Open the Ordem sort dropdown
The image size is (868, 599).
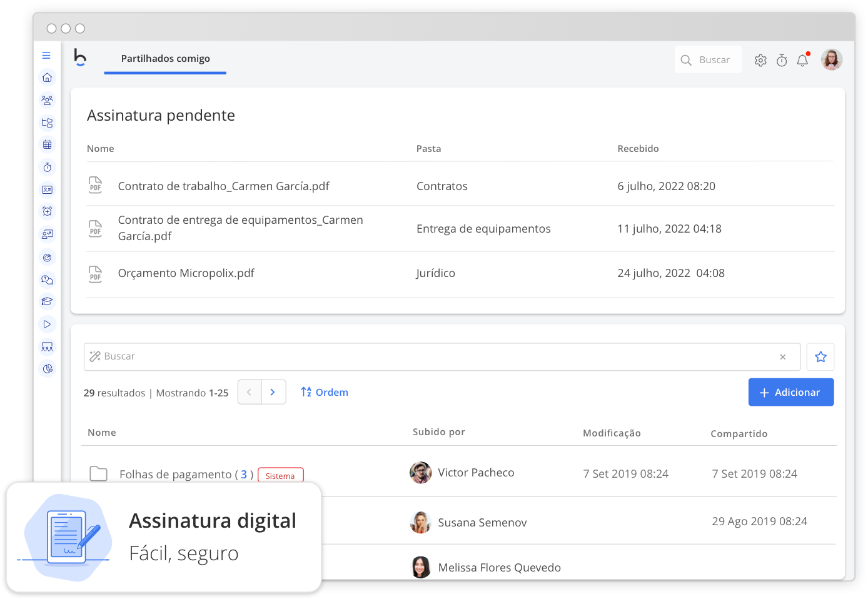click(325, 392)
